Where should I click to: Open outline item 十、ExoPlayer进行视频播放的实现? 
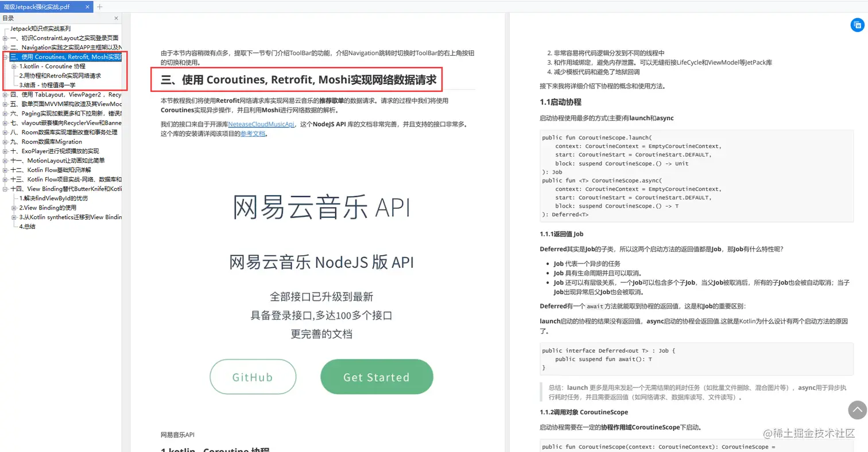point(55,151)
